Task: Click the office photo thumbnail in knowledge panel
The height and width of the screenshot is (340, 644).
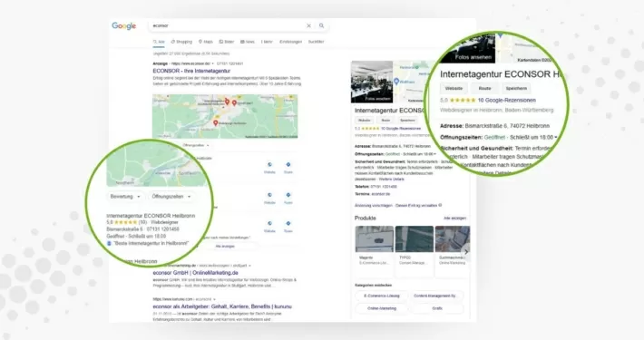Action: tap(372, 82)
